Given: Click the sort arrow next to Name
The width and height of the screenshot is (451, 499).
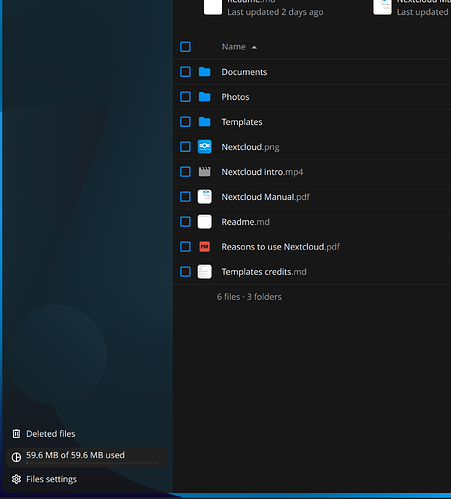Looking at the screenshot, I should [x=254, y=47].
